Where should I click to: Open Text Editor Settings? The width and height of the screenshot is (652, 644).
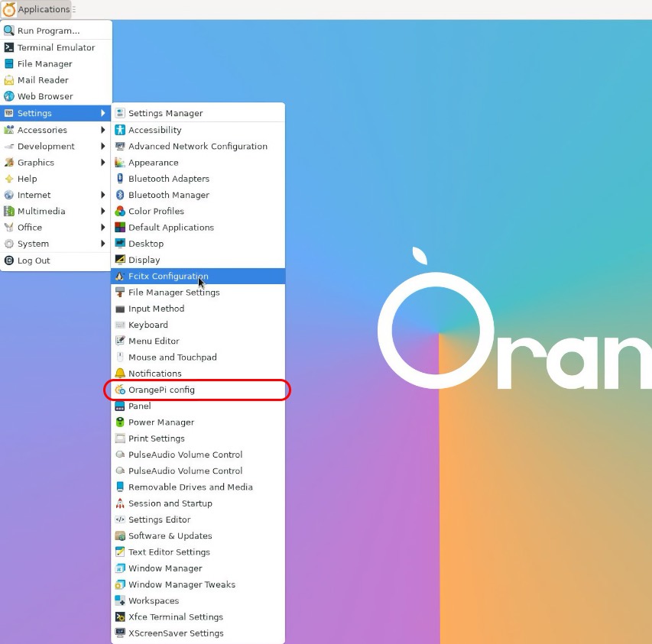(198, 552)
